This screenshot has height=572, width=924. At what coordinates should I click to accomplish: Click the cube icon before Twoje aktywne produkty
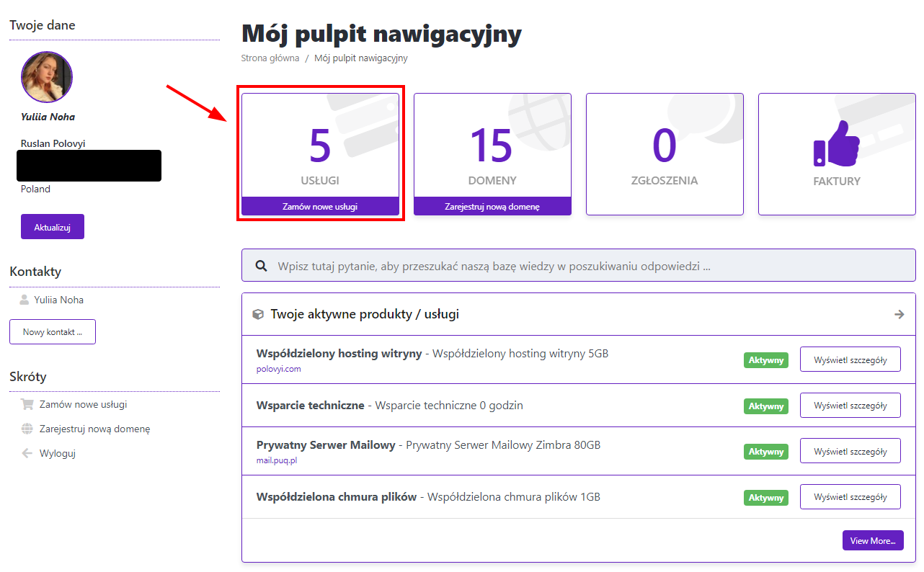pyautogui.click(x=258, y=314)
